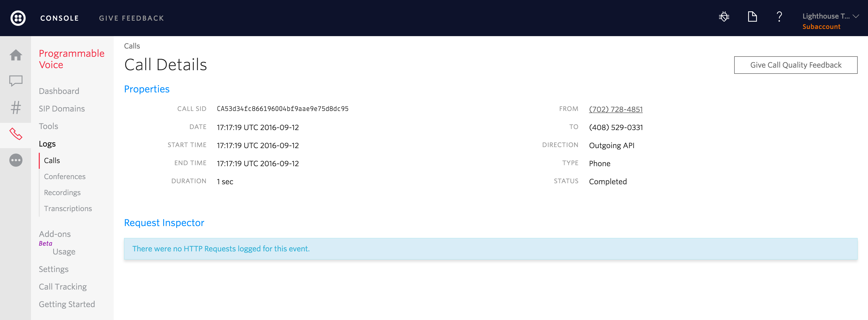Open Usage in the sidebar
This screenshot has height=320, width=868.
(64, 252)
